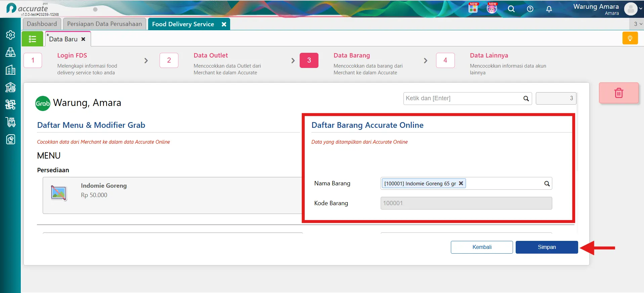Open global search magnifier in header
This screenshot has width=644, height=293.
tap(511, 9)
